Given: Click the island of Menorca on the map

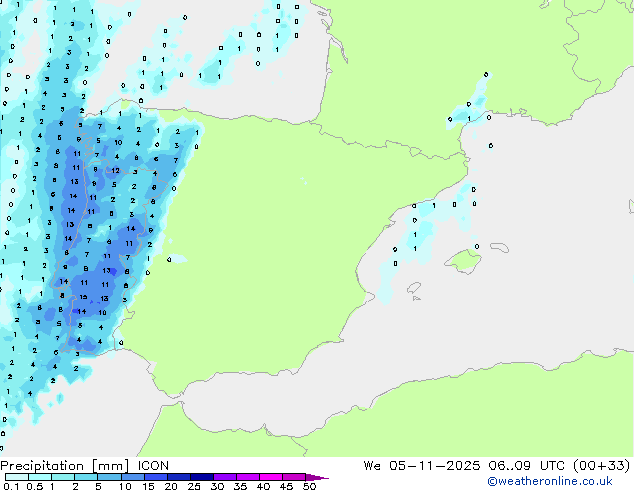Looking at the screenshot, I should [499, 248].
